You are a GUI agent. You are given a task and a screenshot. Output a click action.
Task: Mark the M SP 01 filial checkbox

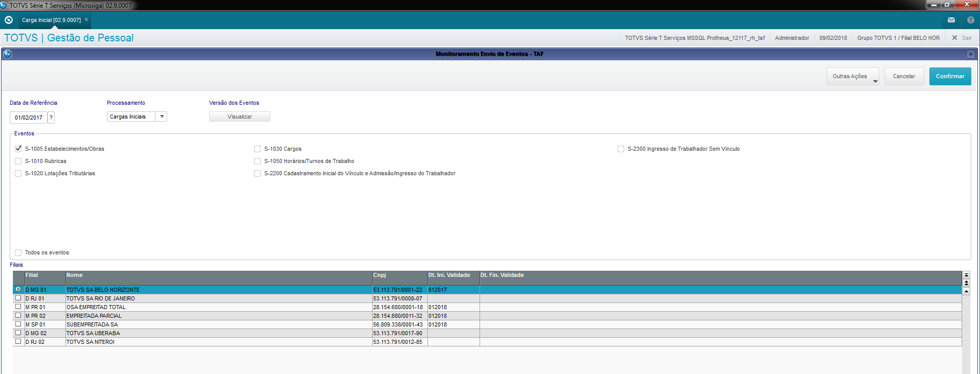coord(18,324)
